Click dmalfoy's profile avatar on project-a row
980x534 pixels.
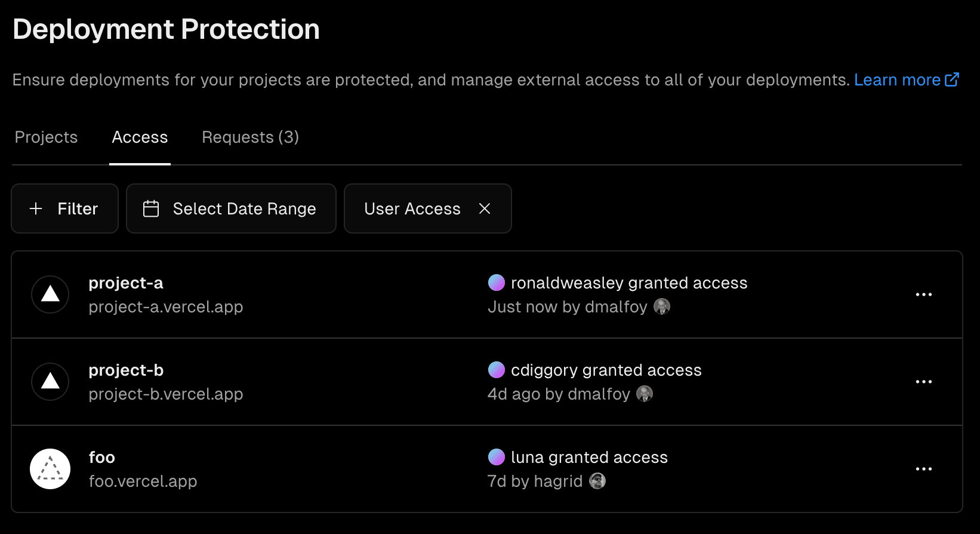[x=662, y=306]
